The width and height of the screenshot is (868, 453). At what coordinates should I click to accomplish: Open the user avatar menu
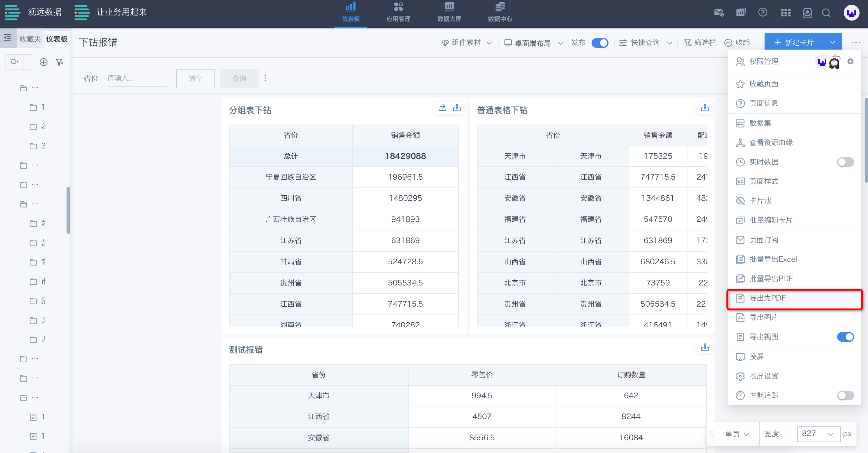click(851, 13)
